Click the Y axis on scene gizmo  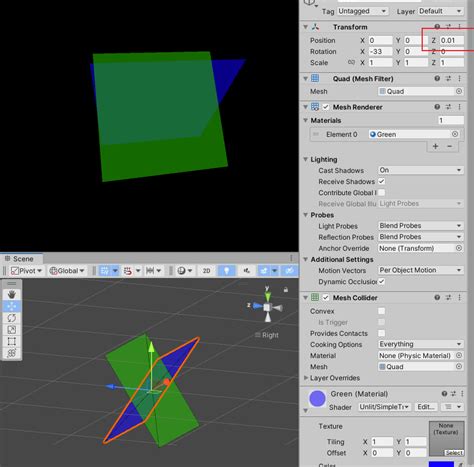point(267,295)
